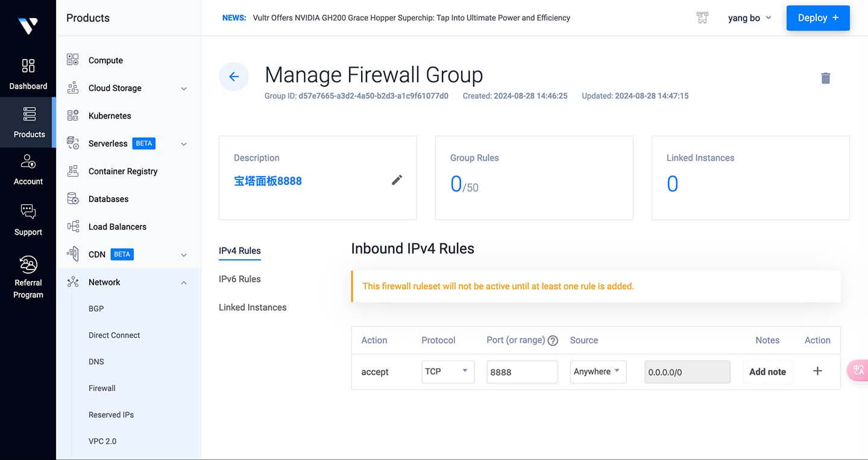Expand the CDN submenu chevron
The height and width of the screenshot is (460, 868).
click(x=184, y=255)
